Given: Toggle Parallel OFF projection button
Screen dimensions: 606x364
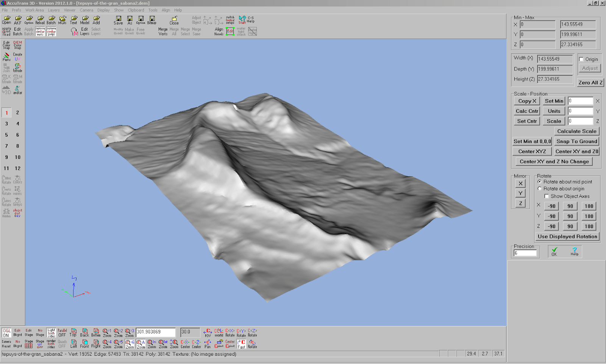Looking at the screenshot, I should (x=62, y=333).
